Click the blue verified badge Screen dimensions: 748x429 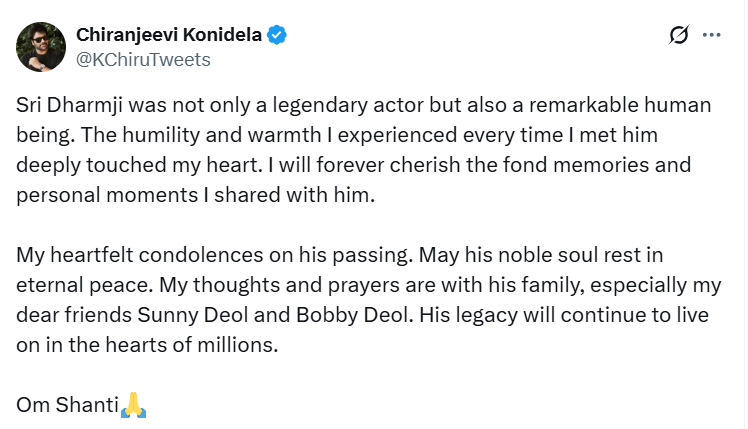[277, 36]
